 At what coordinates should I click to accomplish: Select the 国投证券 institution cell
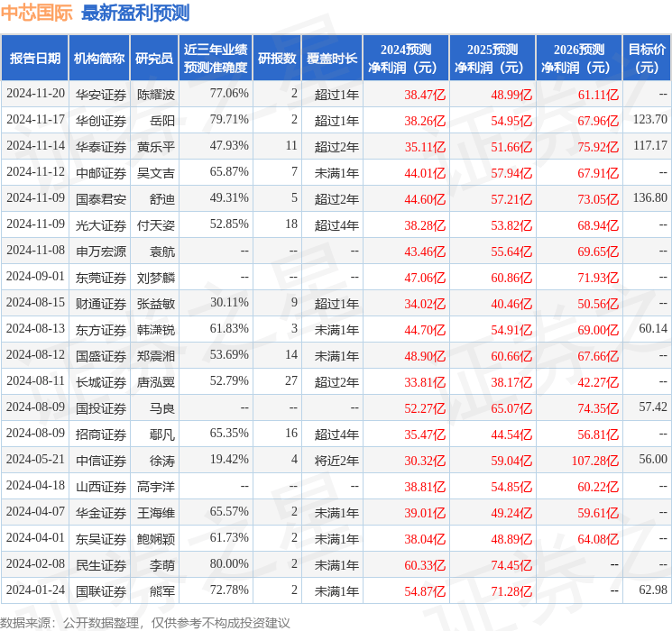[101, 408]
